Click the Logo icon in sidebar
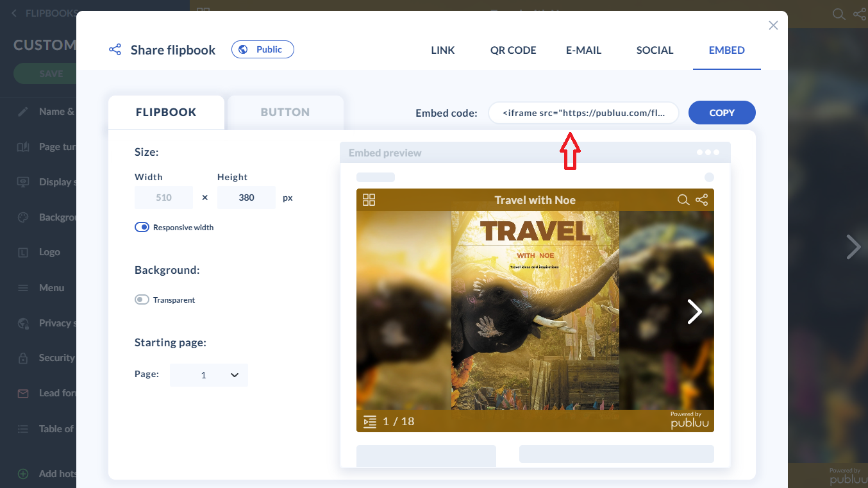Screen dimensions: 868x488 23,253
